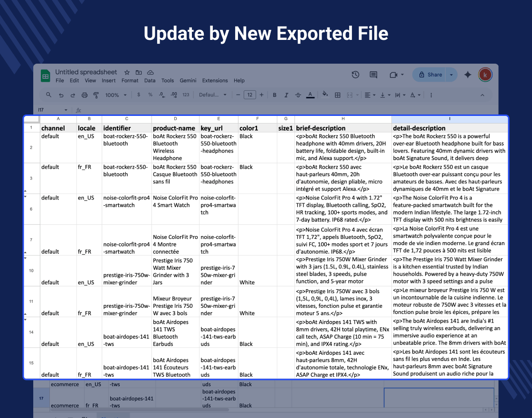Screen dimensions: 532x418
Task: Open the Google Sheets home logo
Action: pos(46,76)
